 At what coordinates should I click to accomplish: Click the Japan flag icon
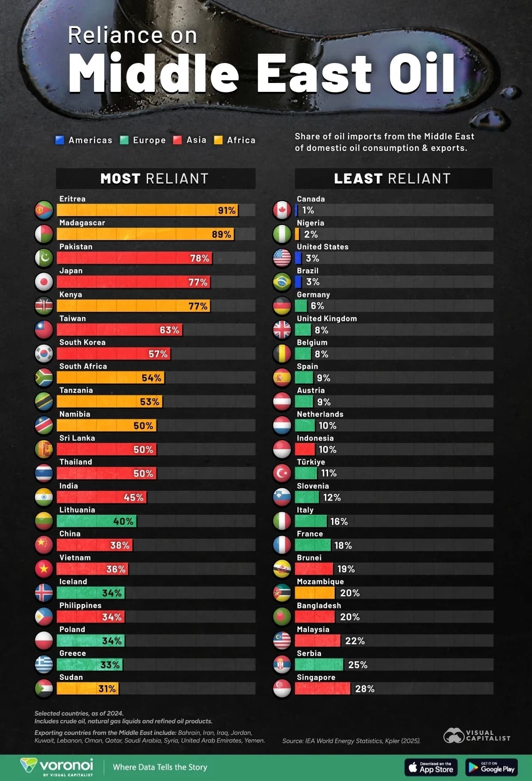coord(44,282)
